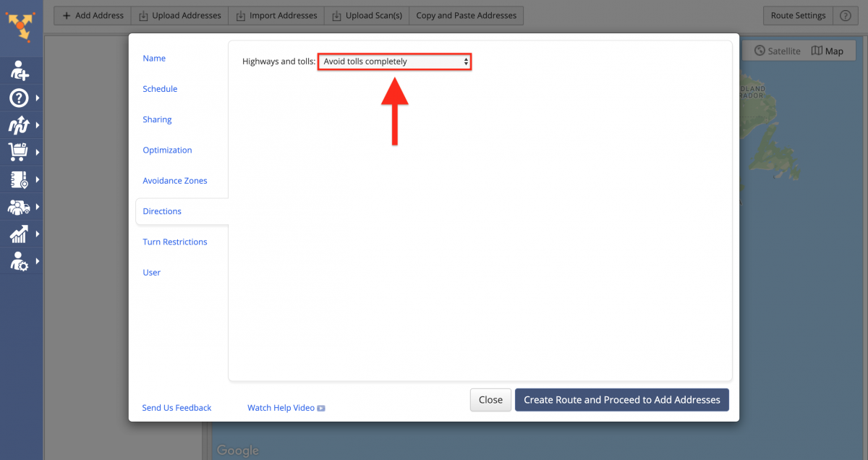The width and height of the screenshot is (868, 460).
Task: Open the help question mark sidebar icon
Action: click(x=18, y=97)
